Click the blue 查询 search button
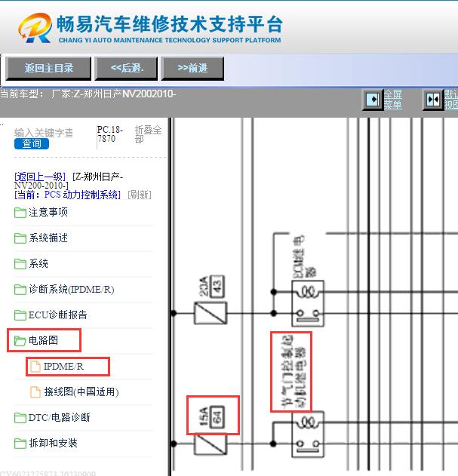This screenshot has width=458, height=476. click(x=32, y=143)
